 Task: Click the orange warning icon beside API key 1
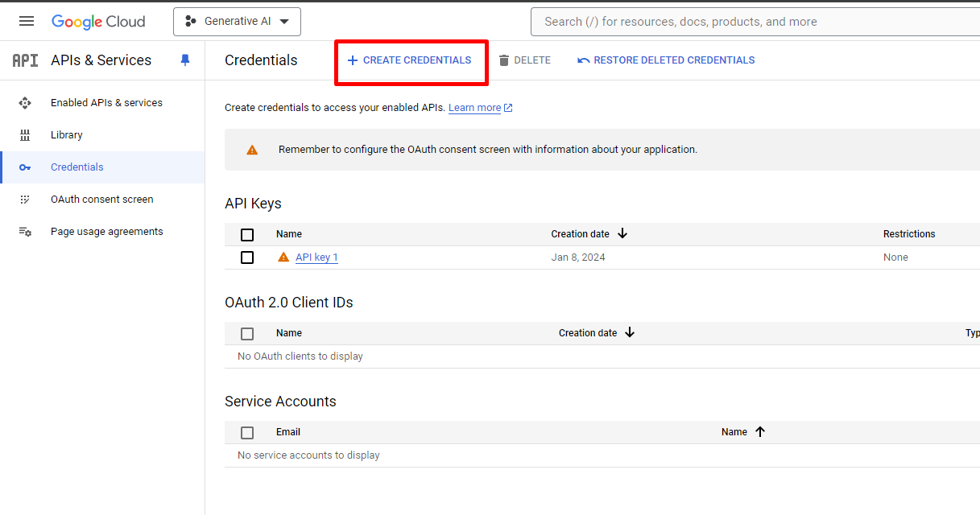click(283, 257)
